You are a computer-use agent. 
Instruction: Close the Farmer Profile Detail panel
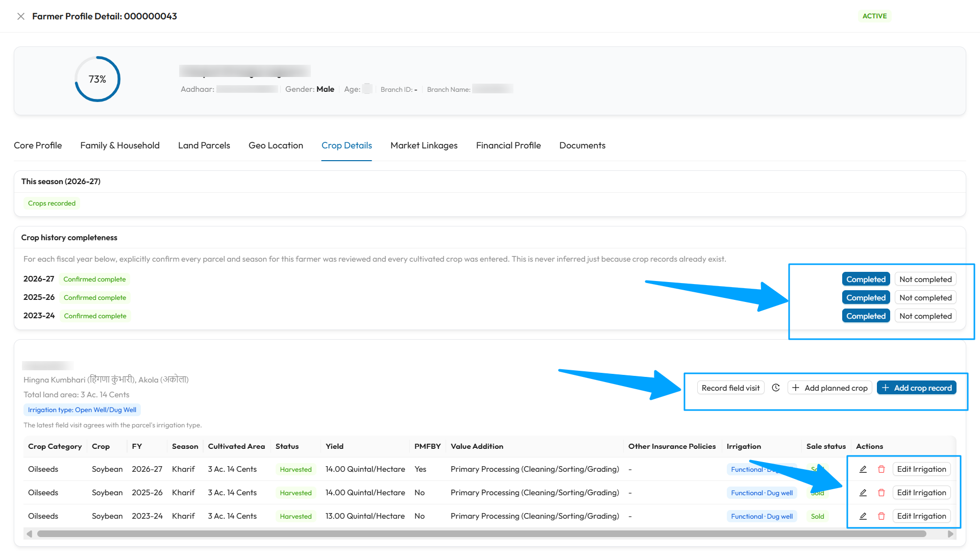pos(21,16)
